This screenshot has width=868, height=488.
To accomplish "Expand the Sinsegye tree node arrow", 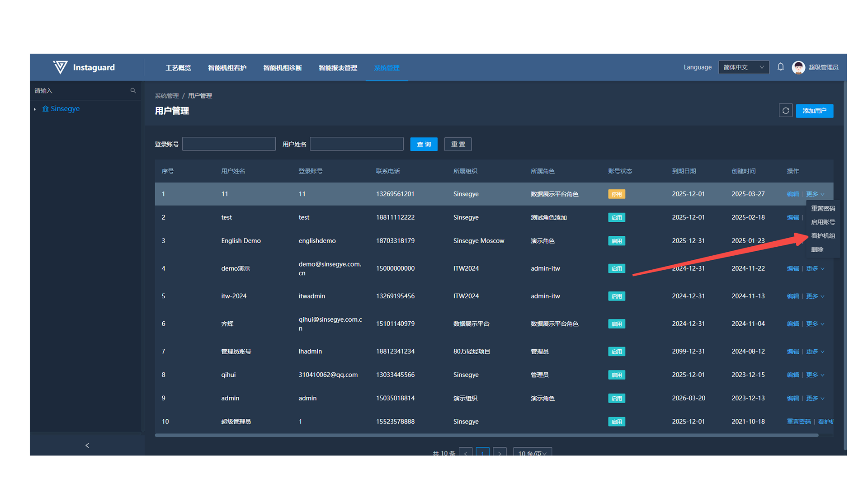I will click(x=35, y=109).
